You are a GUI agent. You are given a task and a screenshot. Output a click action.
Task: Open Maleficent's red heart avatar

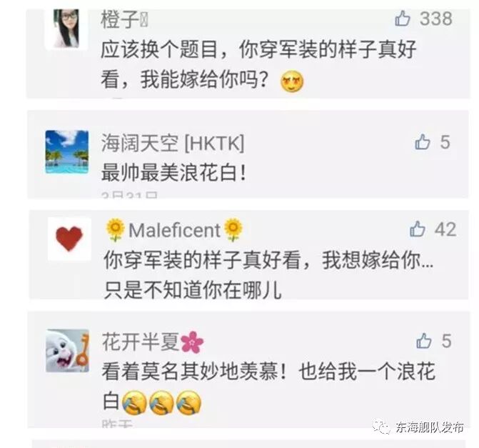[69, 239]
